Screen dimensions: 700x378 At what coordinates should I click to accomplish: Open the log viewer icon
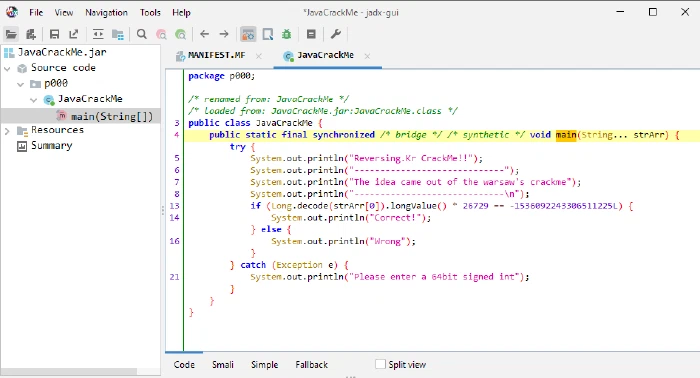tap(311, 34)
